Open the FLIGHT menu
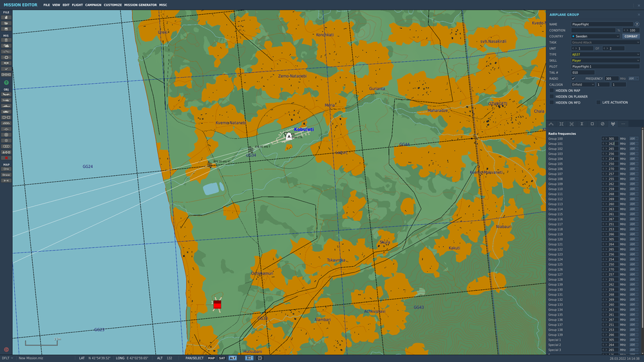The height and width of the screenshot is (362, 644). click(x=77, y=5)
